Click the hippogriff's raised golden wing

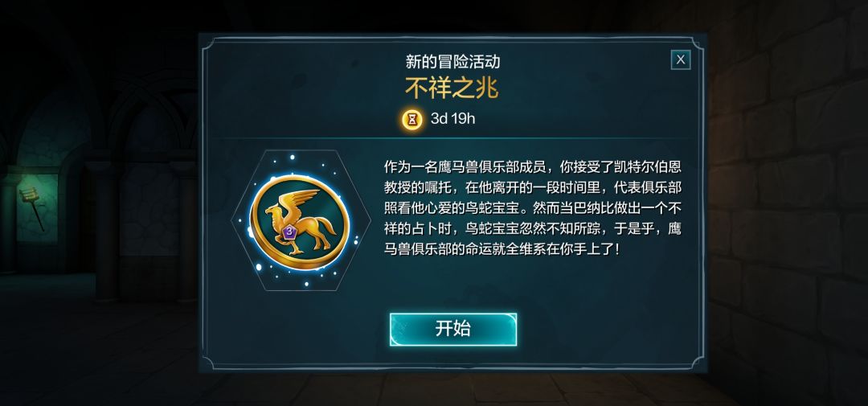tap(301, 200)
